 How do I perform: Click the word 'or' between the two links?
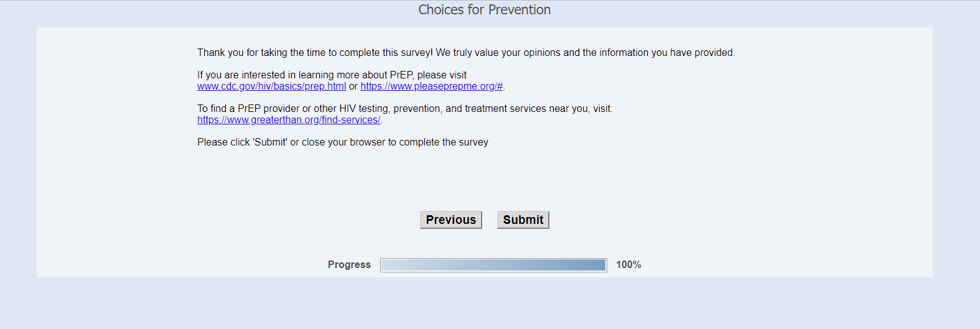pos(353,86)
